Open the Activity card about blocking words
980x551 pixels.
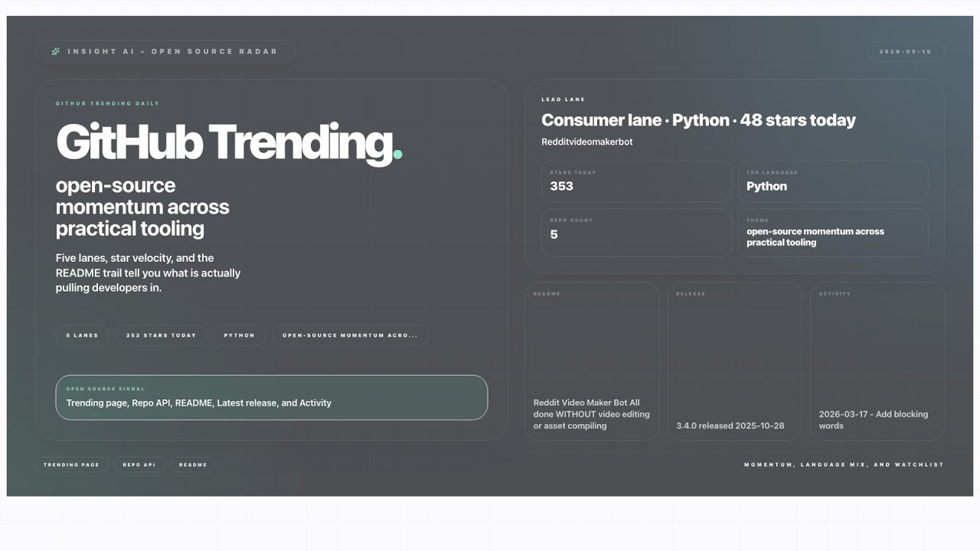[877, 361]
